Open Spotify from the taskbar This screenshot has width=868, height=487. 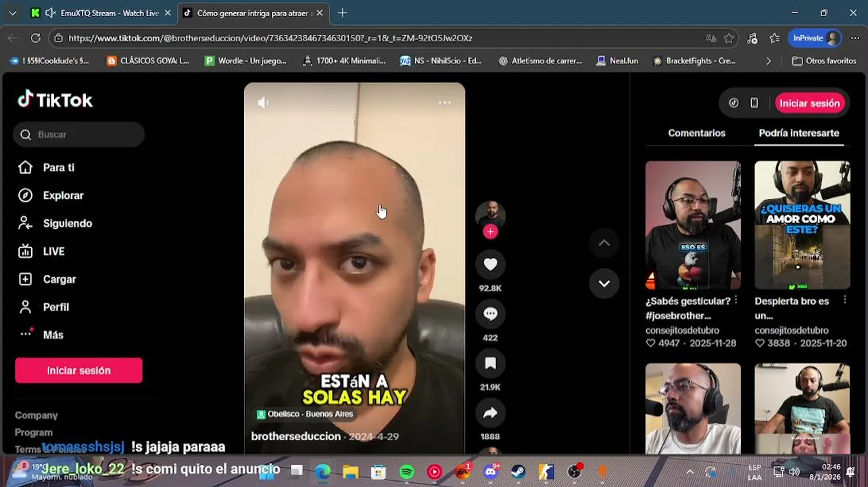point(406,471)
